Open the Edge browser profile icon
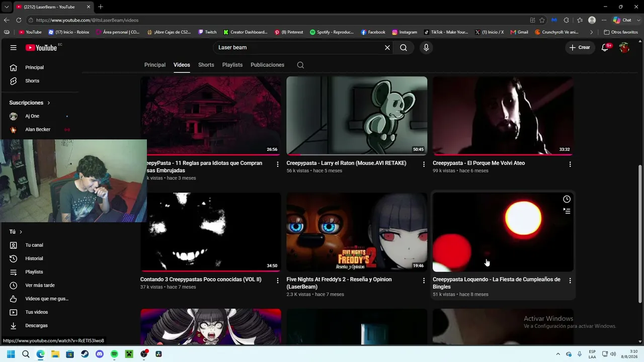This screenshot has width=644, height=362. click(x=592, y=20)
